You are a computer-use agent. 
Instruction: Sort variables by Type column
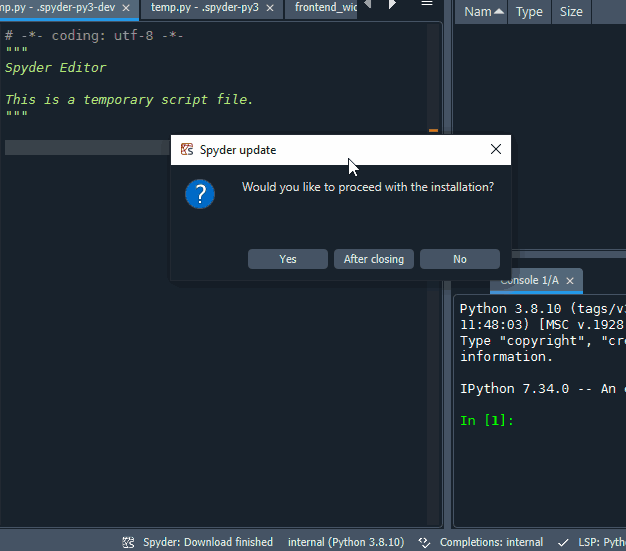coord(529,12)
